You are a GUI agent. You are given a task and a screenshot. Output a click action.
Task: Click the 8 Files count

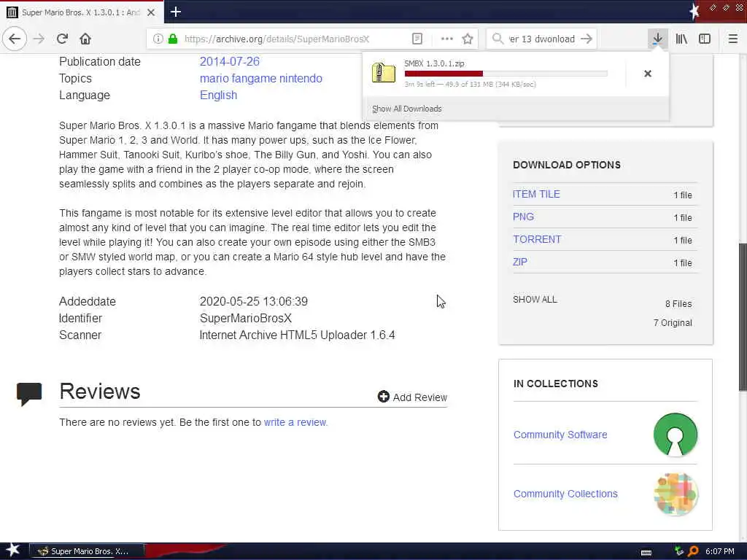[x=678, y=304]
